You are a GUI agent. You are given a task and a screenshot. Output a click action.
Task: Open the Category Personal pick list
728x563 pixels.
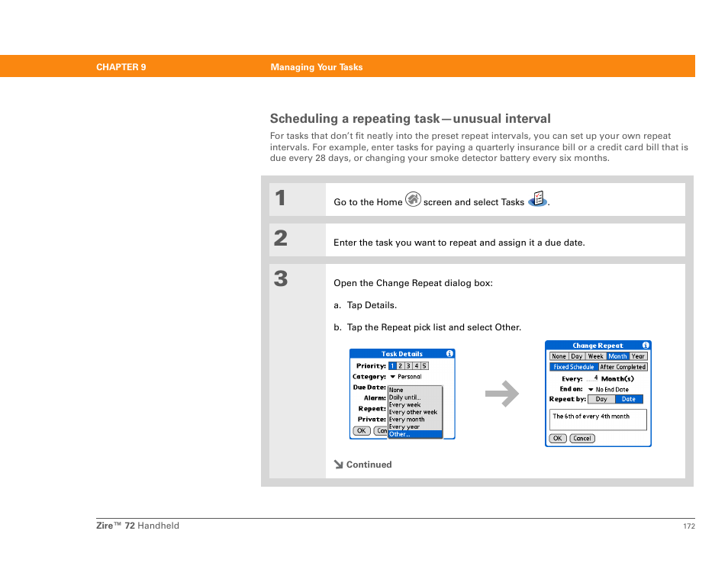tap(406, 377)
